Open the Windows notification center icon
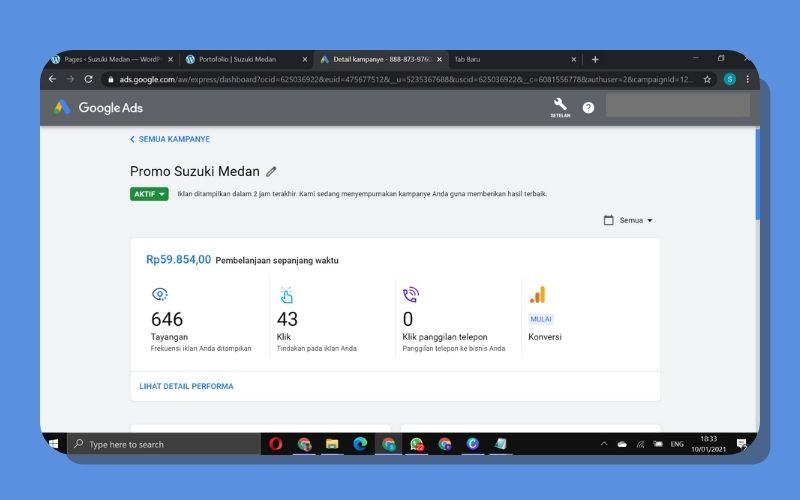The image size is (800, 500). click(x=741, y=444)
